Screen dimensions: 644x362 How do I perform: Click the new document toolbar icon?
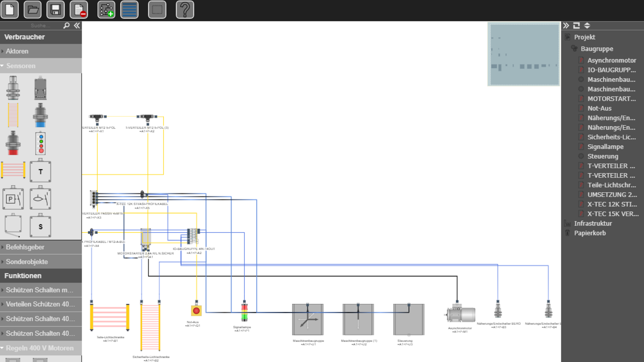10,10
